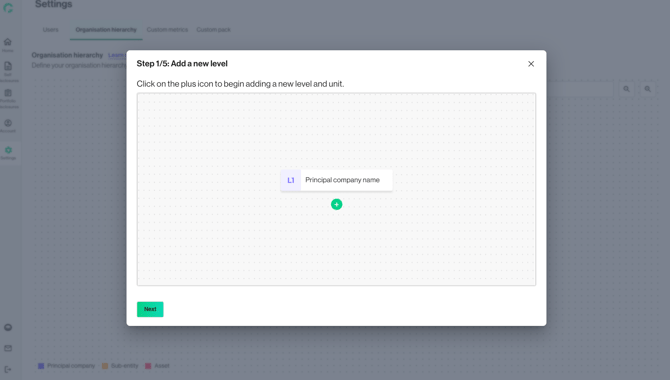Open Account in the sidebar
This screenshot has height=380, width=670.
[8, 126]
